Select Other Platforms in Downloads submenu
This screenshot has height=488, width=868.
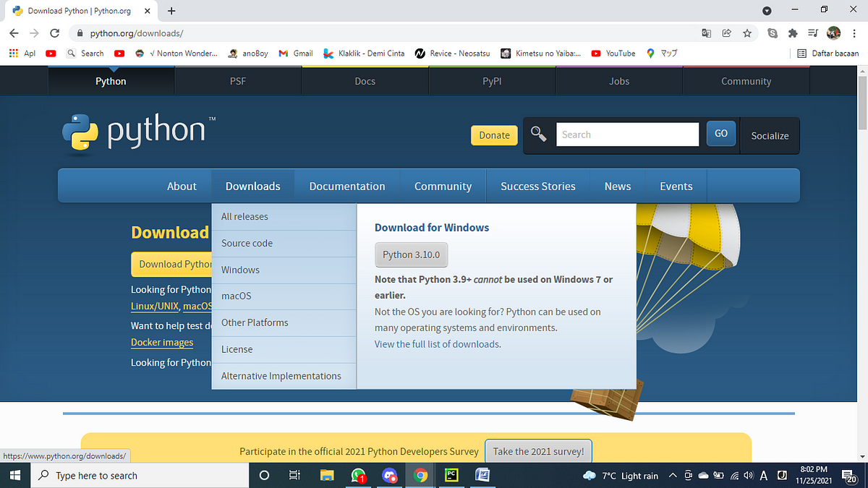(284, 322)
